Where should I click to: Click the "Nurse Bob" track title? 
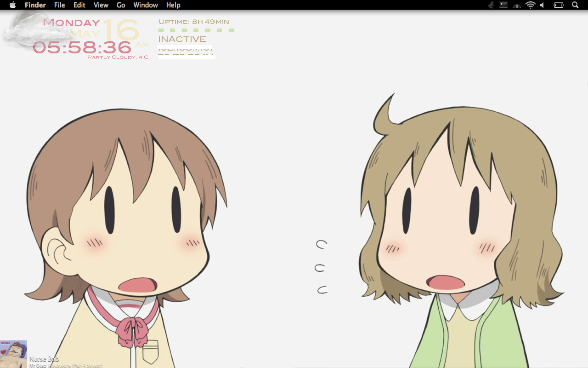point(44,359)
